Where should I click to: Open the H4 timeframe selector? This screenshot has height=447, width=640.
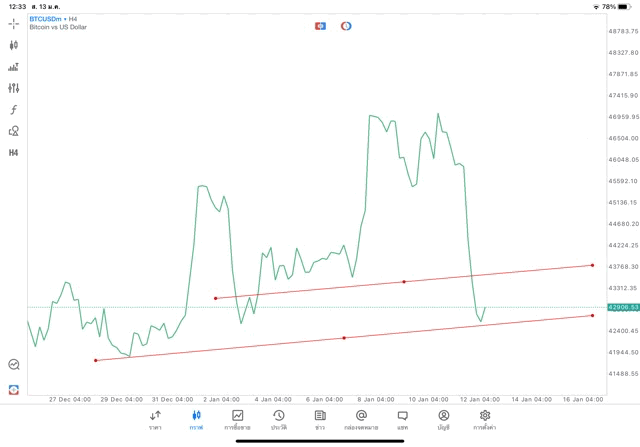pyautogui.click(x=14, y=153)
